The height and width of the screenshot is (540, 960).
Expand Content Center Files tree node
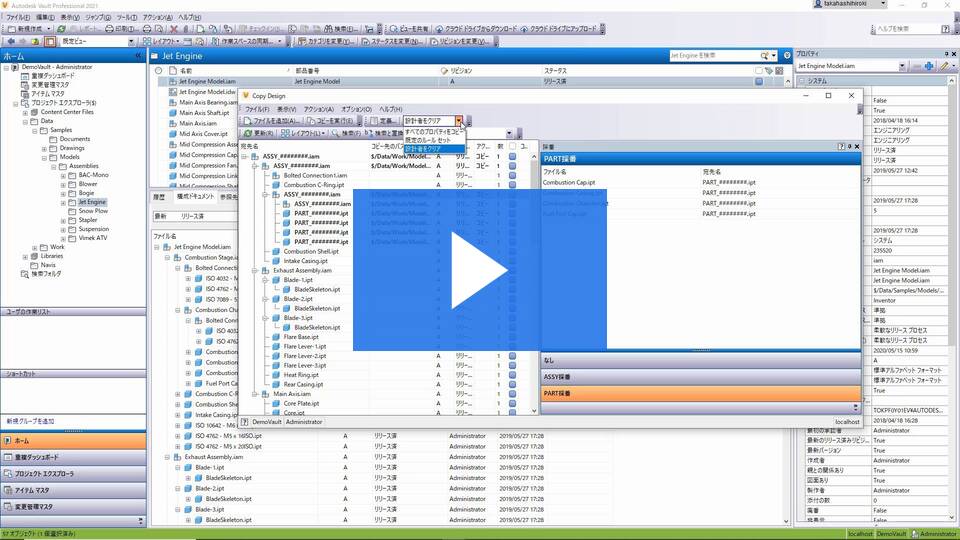pyautogui.click(x=25, y=113)
